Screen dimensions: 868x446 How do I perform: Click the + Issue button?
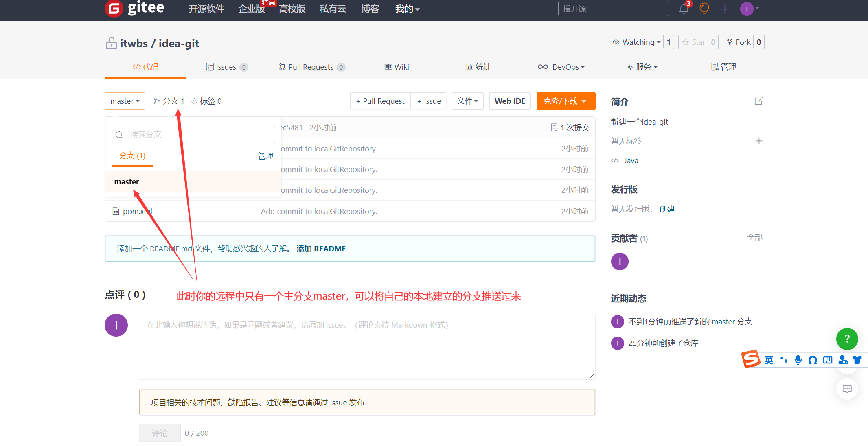coord(429,101)
